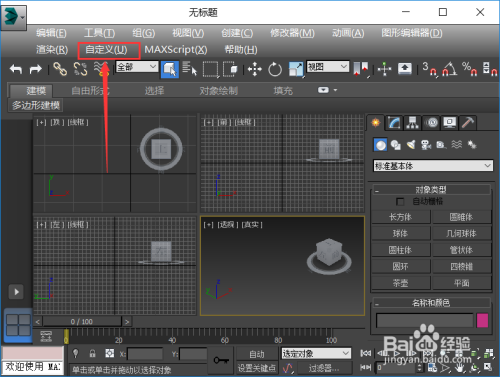Select the Link objects chain icon
Viewport: 500px width, 377px height.
point(60,69)
